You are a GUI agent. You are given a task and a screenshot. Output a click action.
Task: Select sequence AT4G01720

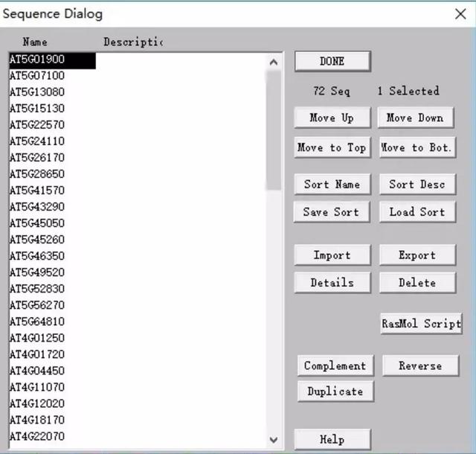point(37,354)
